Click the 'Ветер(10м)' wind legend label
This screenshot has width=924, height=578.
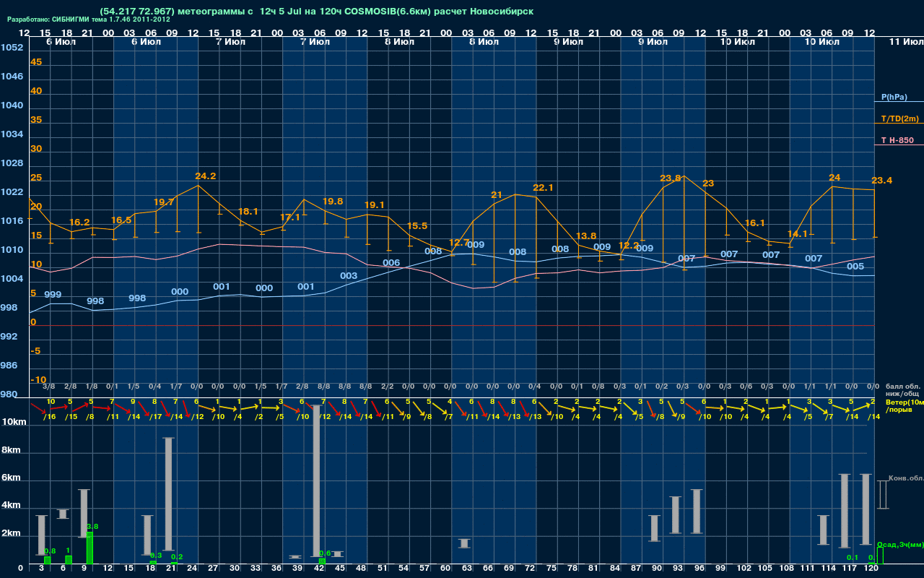coord(905,402)
